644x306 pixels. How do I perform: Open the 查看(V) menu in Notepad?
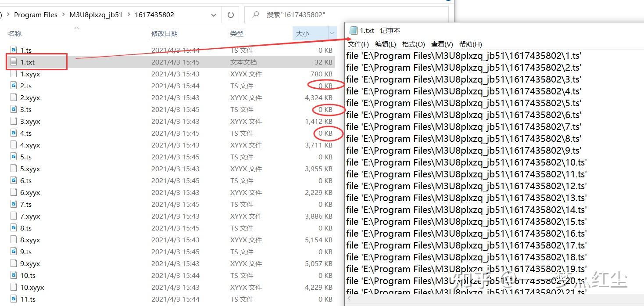click(x=441, y=44)
